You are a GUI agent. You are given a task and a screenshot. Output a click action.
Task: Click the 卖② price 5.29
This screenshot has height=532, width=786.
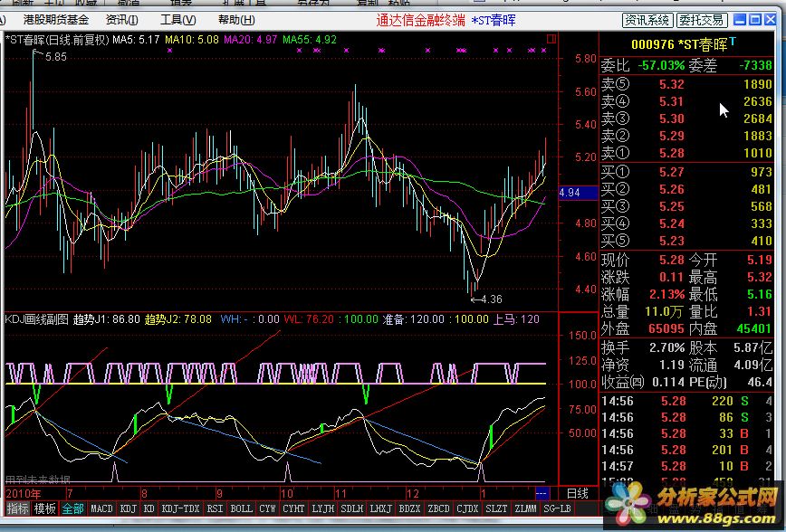672,136
